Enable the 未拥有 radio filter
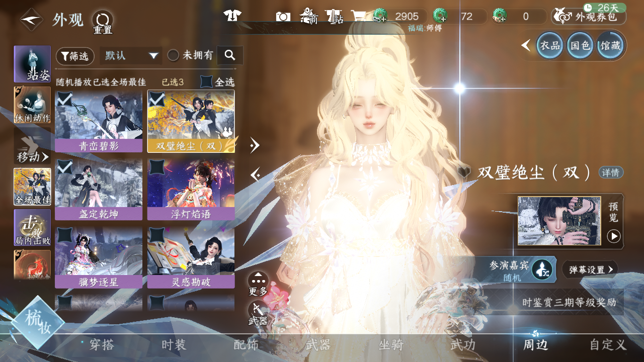The image size is (644, 362). [x=173, y=55]
